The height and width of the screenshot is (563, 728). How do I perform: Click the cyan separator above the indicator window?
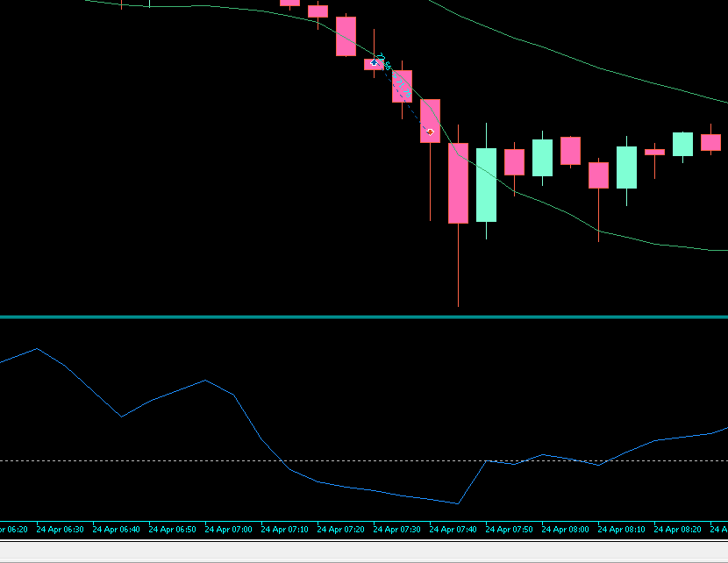pos(364,317)
